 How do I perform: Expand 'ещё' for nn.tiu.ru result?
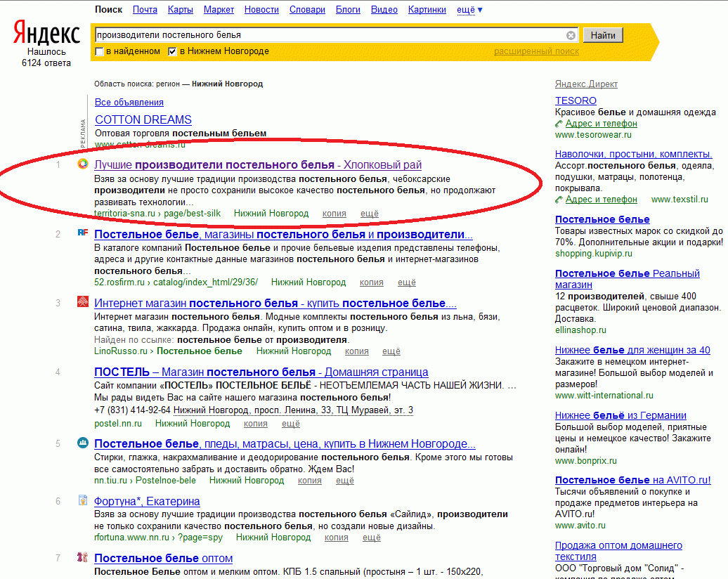(x=345, y=481)
